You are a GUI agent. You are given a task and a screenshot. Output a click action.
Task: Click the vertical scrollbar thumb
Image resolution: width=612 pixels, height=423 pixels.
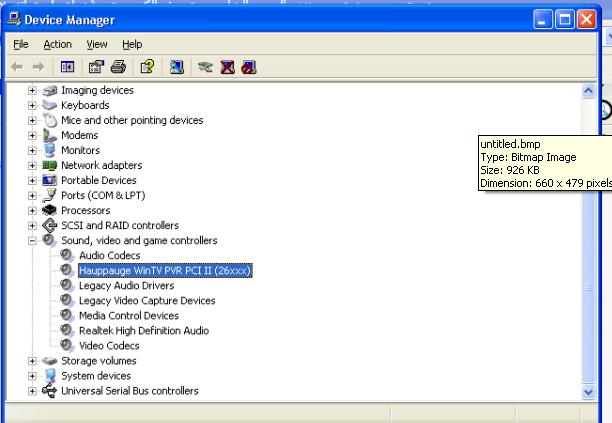(x=588, y=287)
